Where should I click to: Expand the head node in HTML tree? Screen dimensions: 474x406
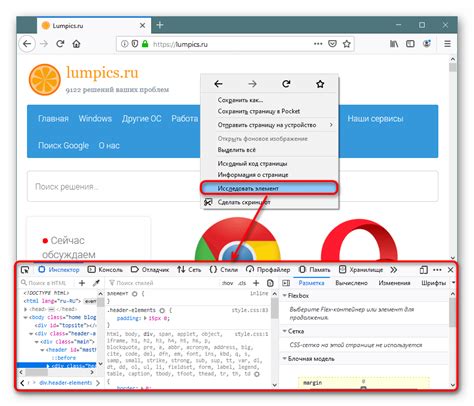pos(26,309)
